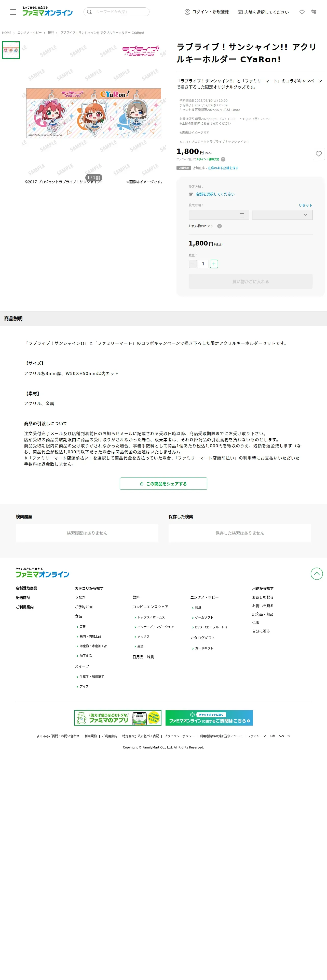Open 玩具 breadcrumb
This screenshot has height=980, width=327.
pyautogui.click(x=51, y=33)
